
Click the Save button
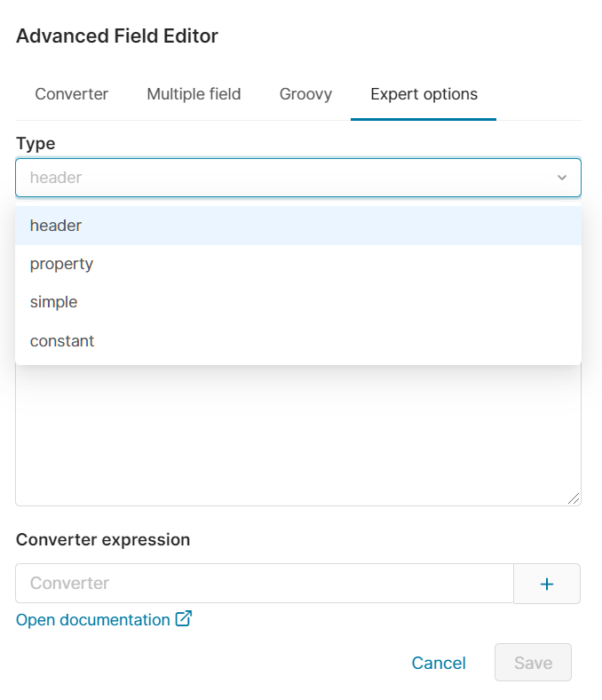[x=533, y=663]
